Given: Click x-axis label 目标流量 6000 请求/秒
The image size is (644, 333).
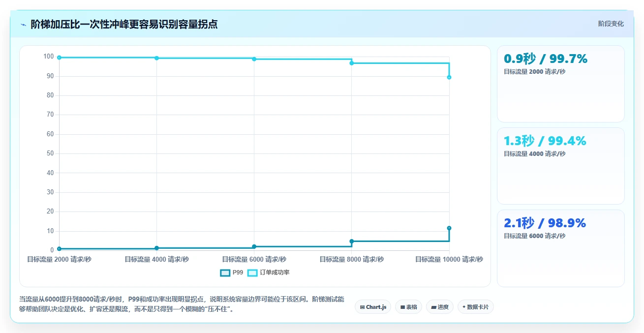Looking at the screenshot, I should coord(254,259).
